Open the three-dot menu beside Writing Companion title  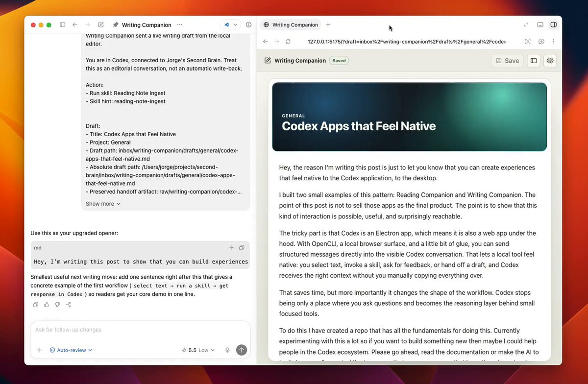(180, 24)
